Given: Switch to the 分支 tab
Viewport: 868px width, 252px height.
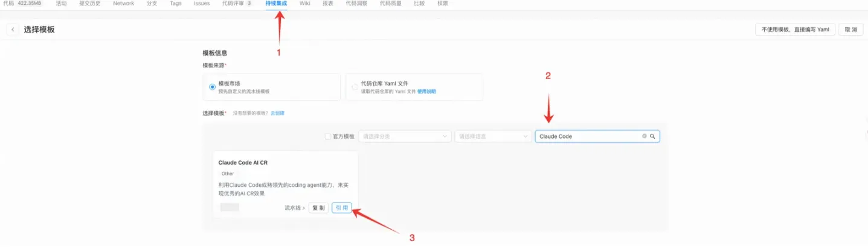Looking at the screenshot, I should click(x=152, y=4).
